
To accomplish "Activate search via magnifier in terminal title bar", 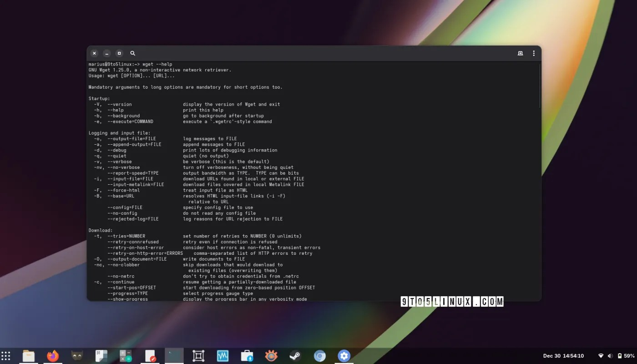I will click(132, 53).
